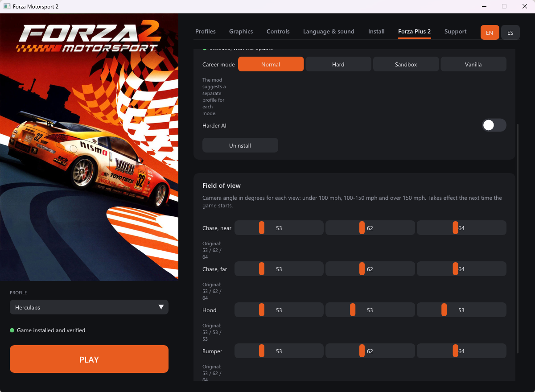The width and height of the screenshot is (535, 392).
Task: Click the "Bumper" row label
Action: [212, 351]
